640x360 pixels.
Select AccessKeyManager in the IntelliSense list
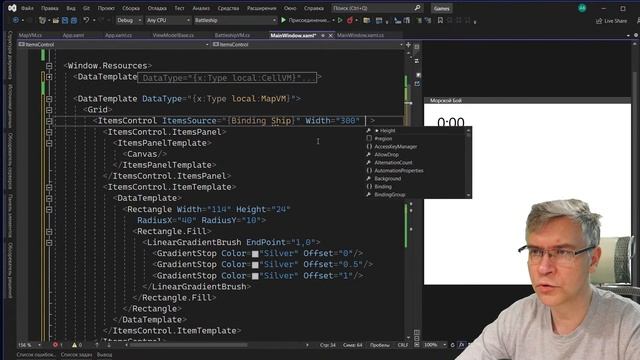[x=416, y=147]
